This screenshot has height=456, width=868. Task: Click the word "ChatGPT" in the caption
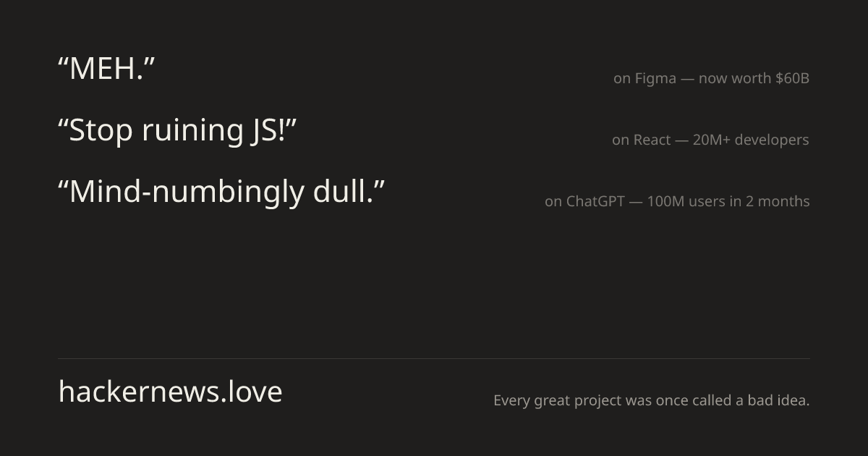[x=595, y=201]
